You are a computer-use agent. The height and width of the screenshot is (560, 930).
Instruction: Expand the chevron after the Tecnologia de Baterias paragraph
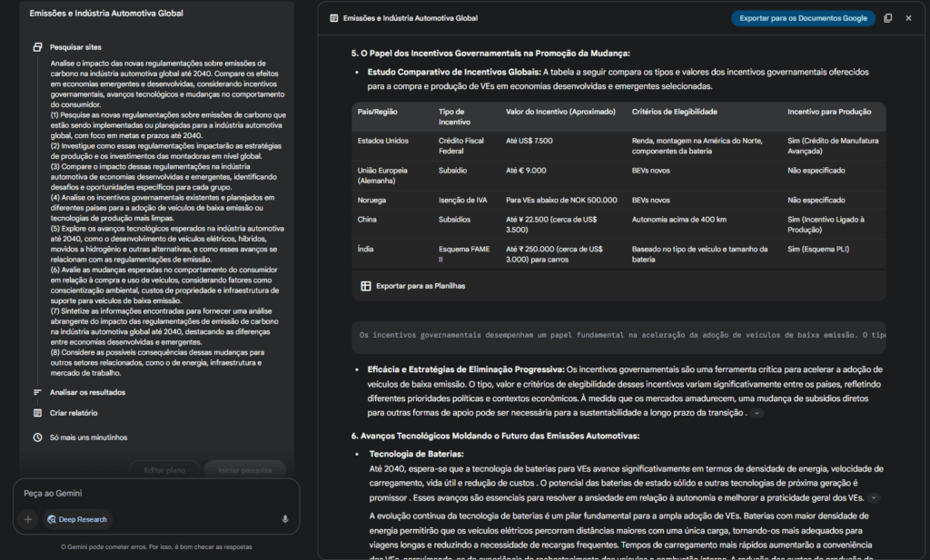(x=875, y=497)
